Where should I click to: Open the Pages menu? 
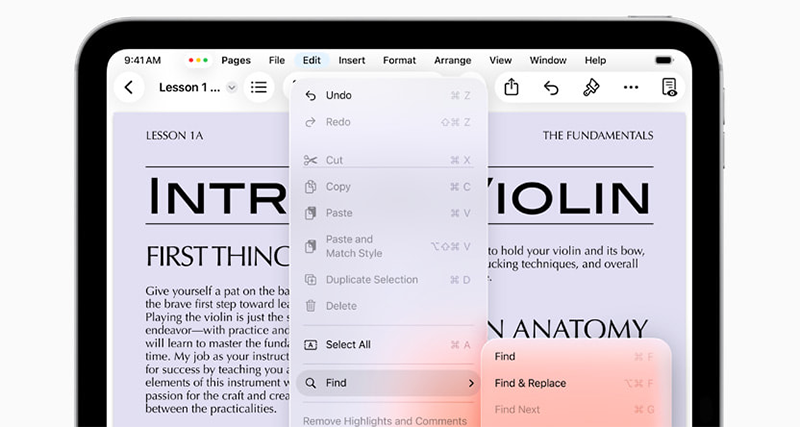point(236,60)
